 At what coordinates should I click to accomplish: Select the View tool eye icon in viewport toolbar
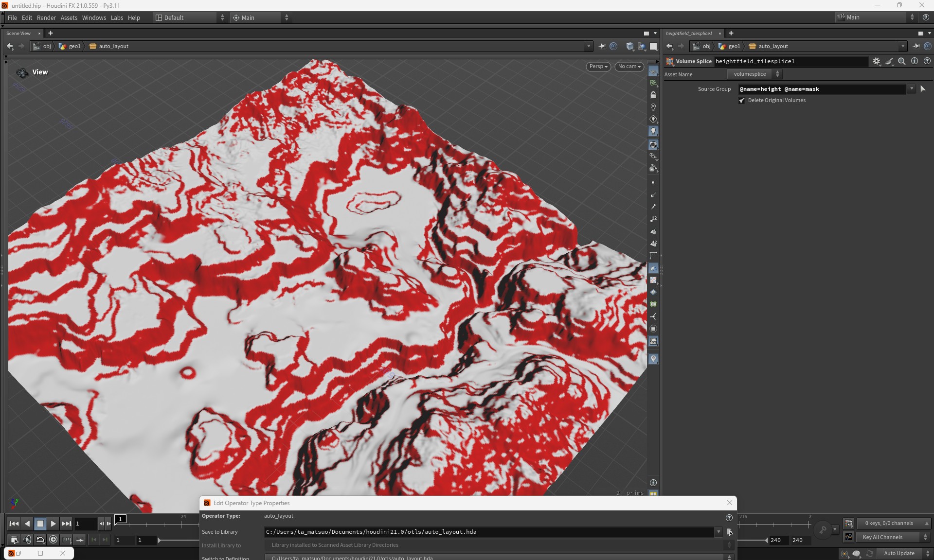coord(653,71)
